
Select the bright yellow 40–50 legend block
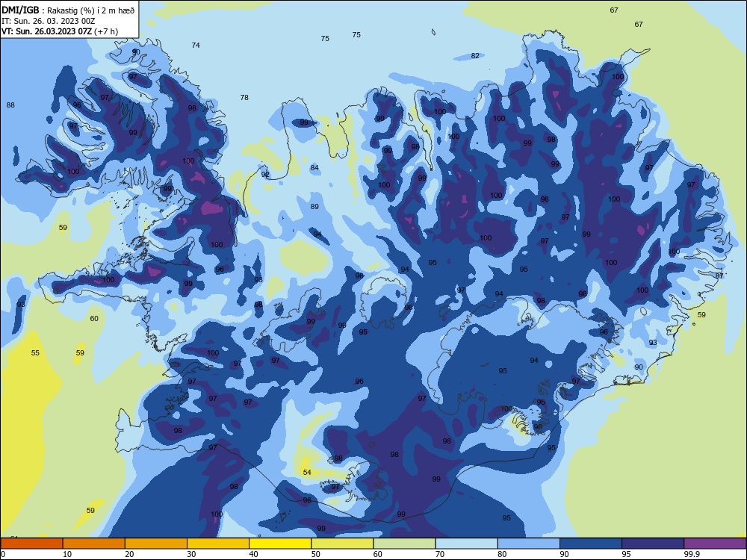(x=280, y=544)
